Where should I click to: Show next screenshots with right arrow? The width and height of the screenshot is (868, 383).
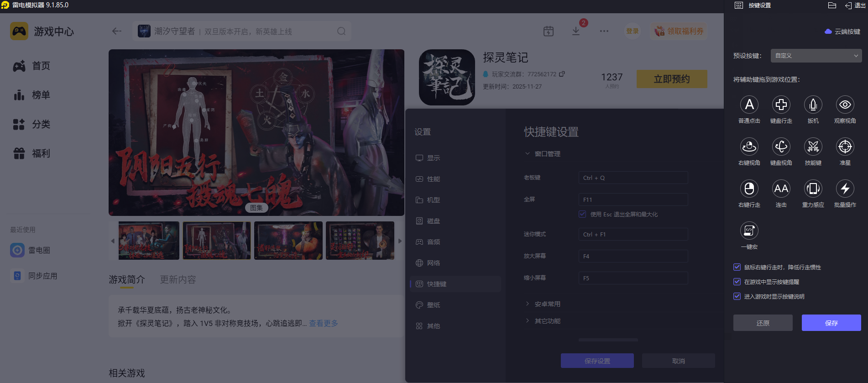pos(400,241)
